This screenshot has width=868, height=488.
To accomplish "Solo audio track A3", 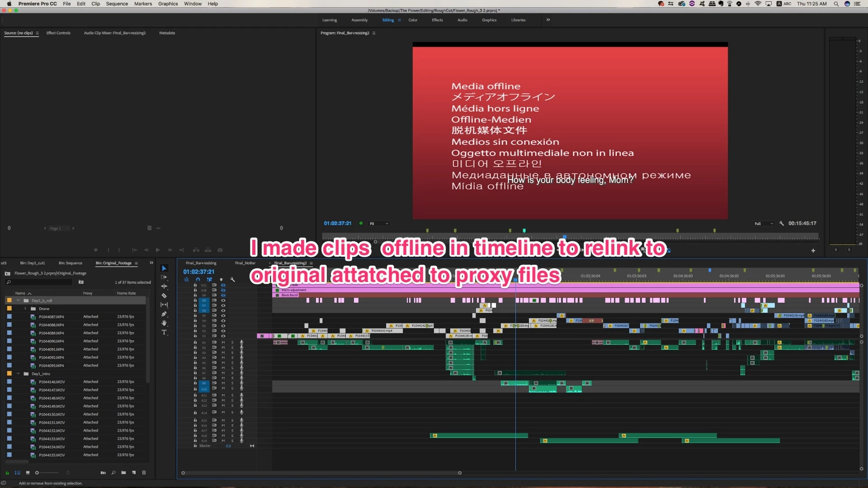I will [x=232, y=353].
